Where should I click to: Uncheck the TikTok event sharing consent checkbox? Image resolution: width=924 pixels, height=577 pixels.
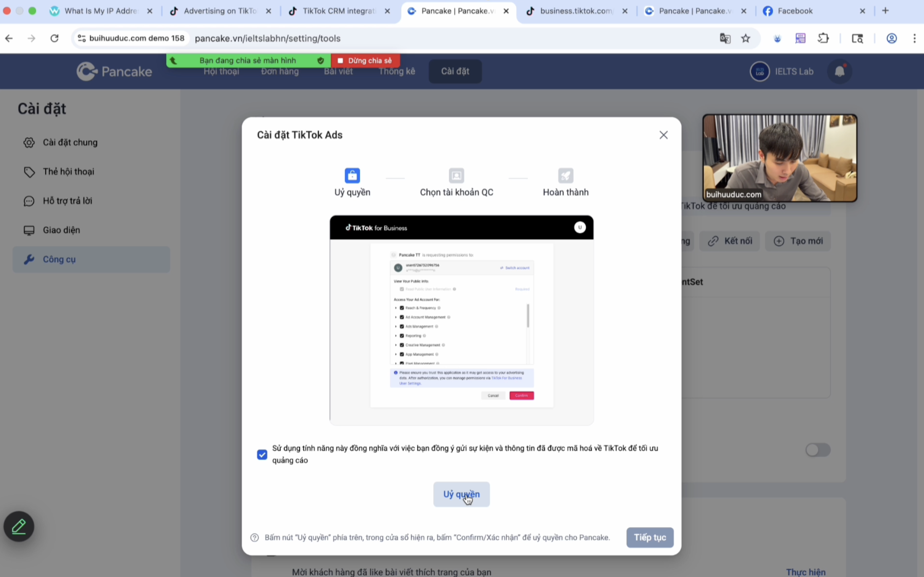262,454
